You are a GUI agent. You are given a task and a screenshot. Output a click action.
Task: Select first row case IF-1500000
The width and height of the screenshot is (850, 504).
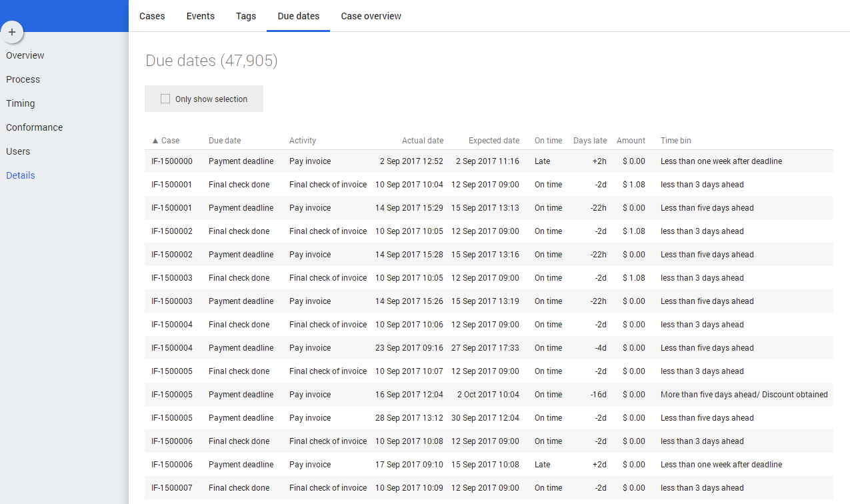pyautogui.click(x=172, y=161)
